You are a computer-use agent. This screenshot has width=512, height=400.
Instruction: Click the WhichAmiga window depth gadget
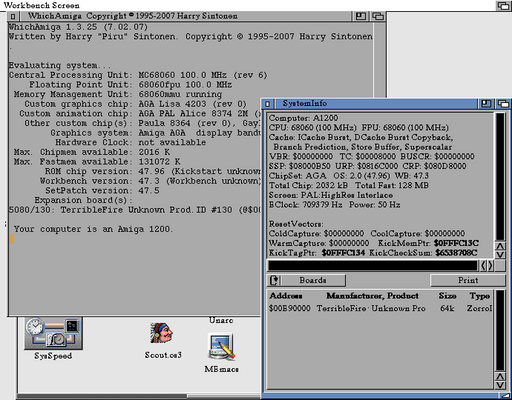378,16
